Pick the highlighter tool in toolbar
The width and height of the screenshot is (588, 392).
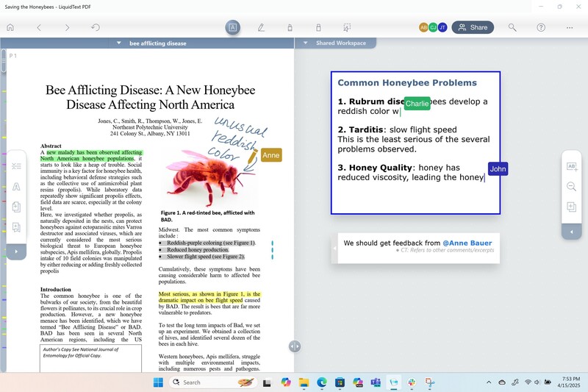[x=290, y=27]
